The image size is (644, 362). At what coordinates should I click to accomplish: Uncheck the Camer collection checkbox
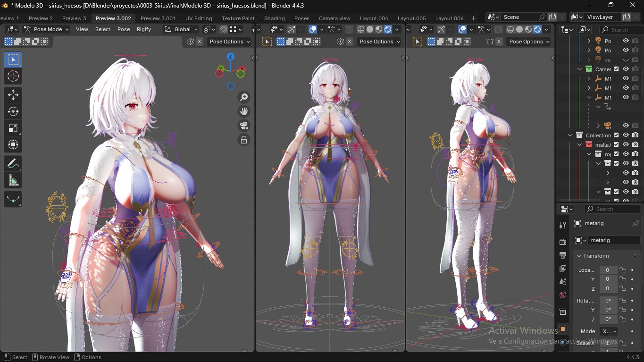click(x=616, y=69)
